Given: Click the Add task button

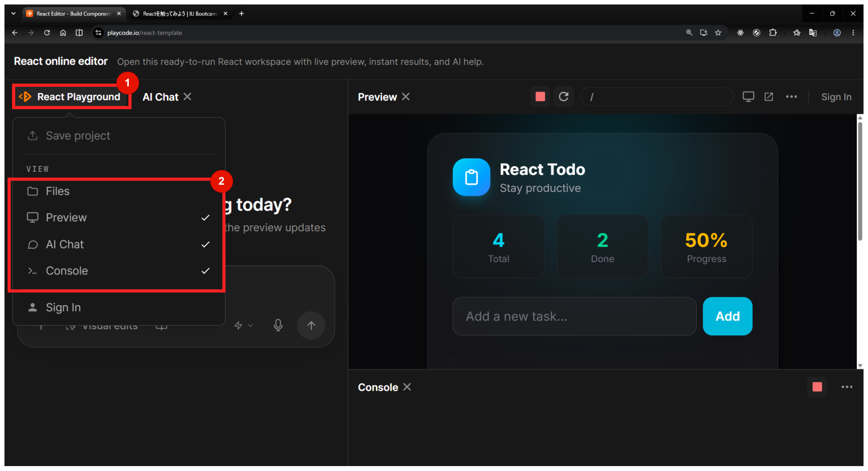Looking at the screenshot, I should point(728,316).
